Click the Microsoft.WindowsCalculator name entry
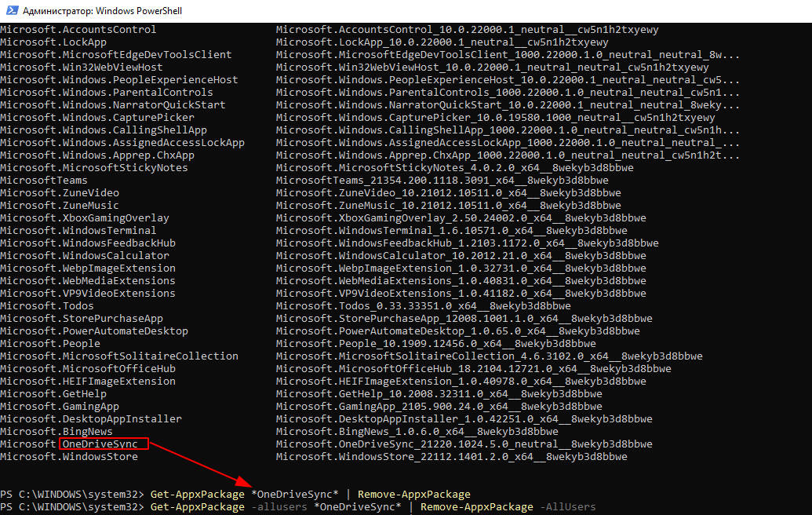The height and width of the screenshot is (515, 812). [x=84, y=256]
